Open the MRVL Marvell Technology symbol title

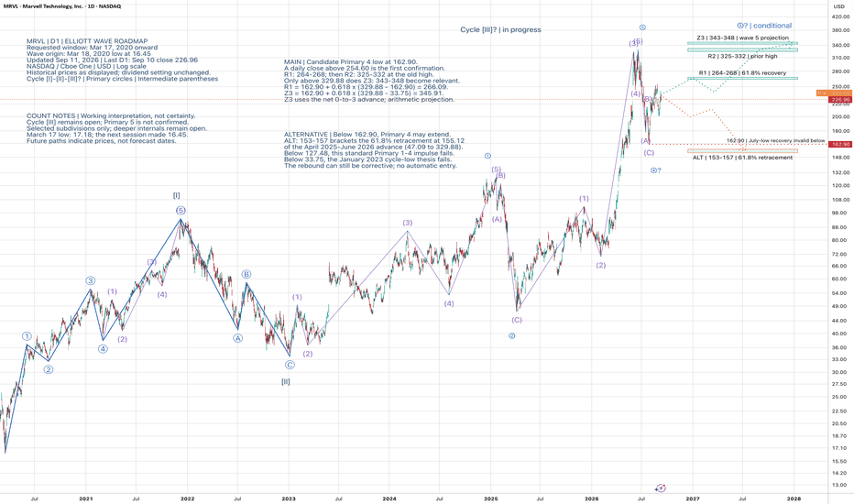[43, 6]
